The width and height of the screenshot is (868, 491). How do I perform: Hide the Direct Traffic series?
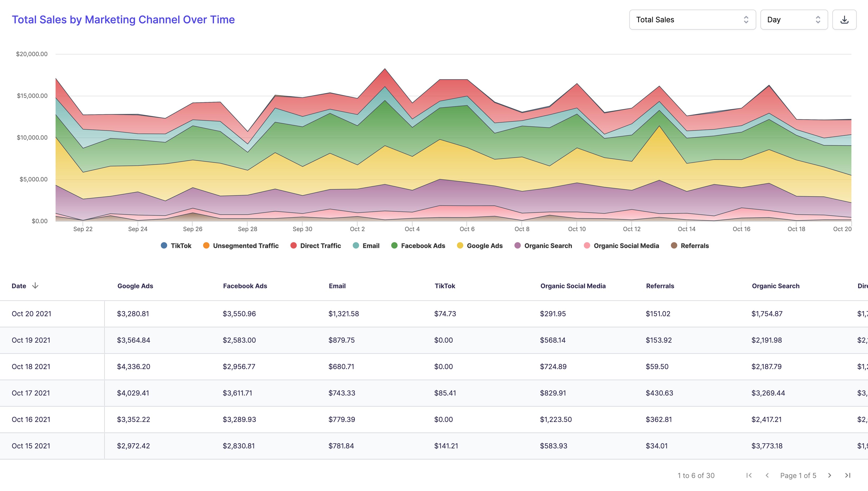[x=315, y=246]
